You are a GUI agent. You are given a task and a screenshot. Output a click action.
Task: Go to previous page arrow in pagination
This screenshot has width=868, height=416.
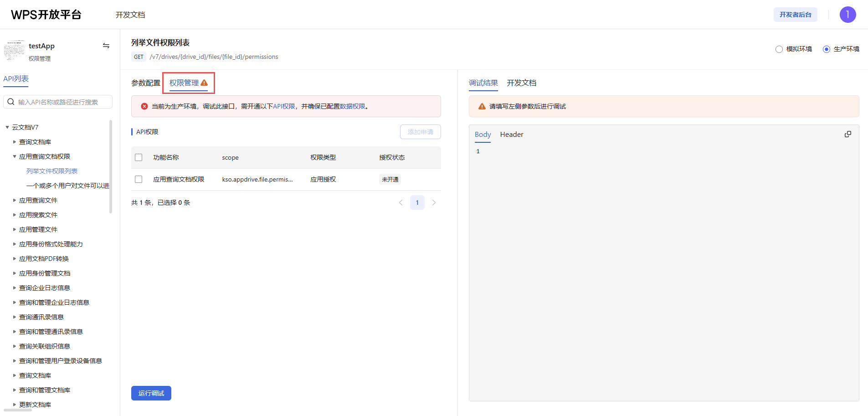point(401,203)
